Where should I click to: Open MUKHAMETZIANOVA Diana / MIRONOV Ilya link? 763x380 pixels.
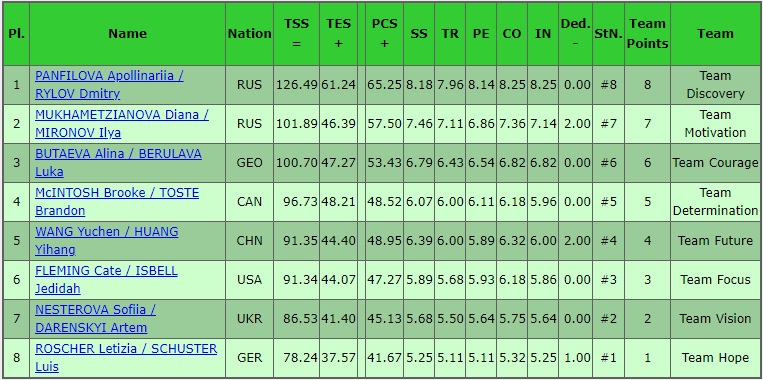(x=122, y=124)
